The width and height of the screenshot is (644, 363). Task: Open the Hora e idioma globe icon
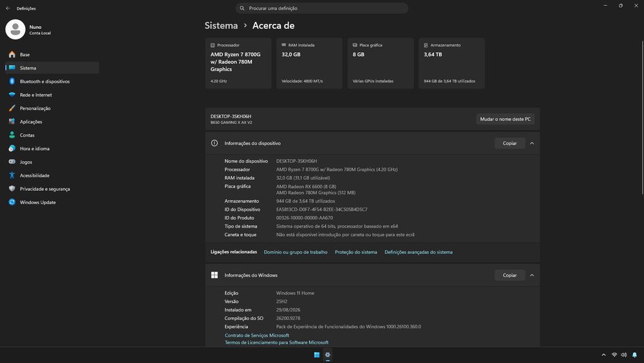pos(12,148)
